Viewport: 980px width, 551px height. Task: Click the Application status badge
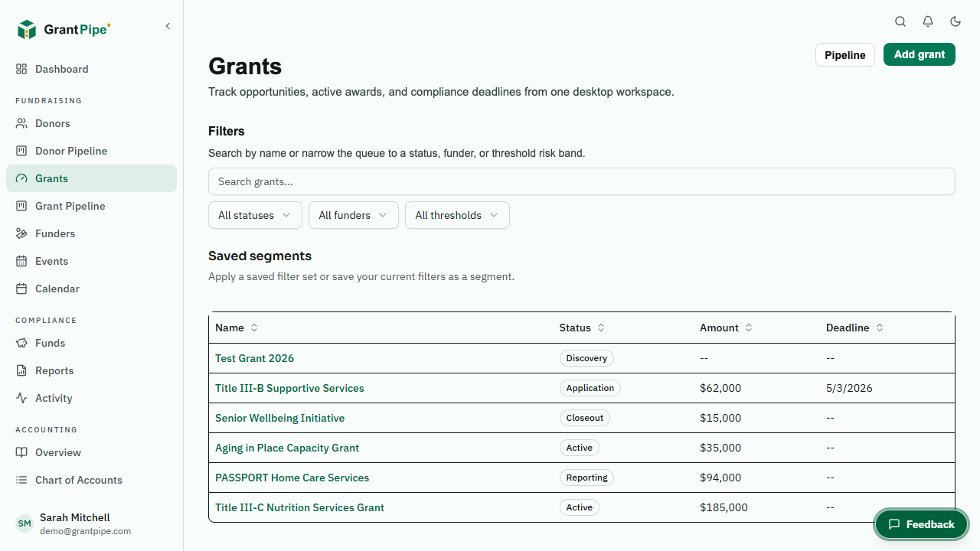590,388
